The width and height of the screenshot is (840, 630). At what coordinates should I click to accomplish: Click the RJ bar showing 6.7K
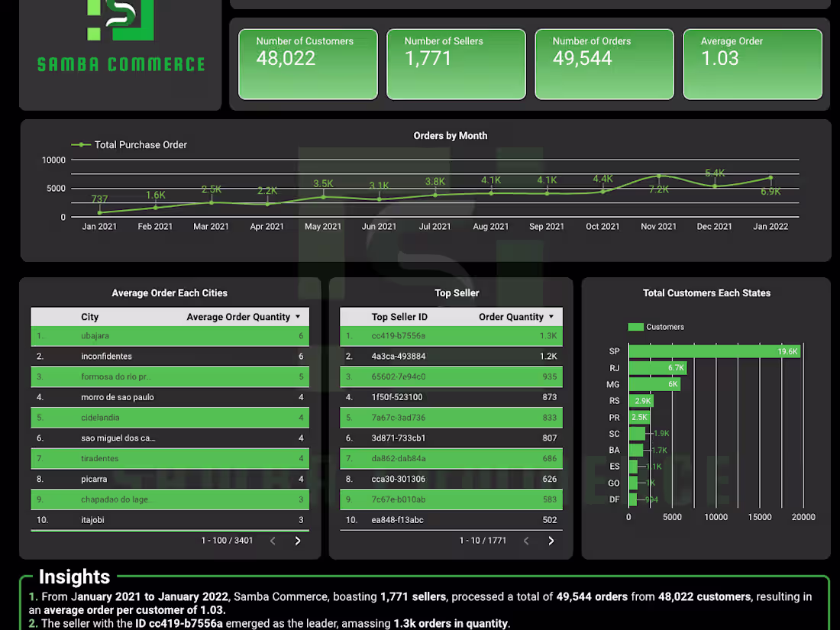(657, 367)
